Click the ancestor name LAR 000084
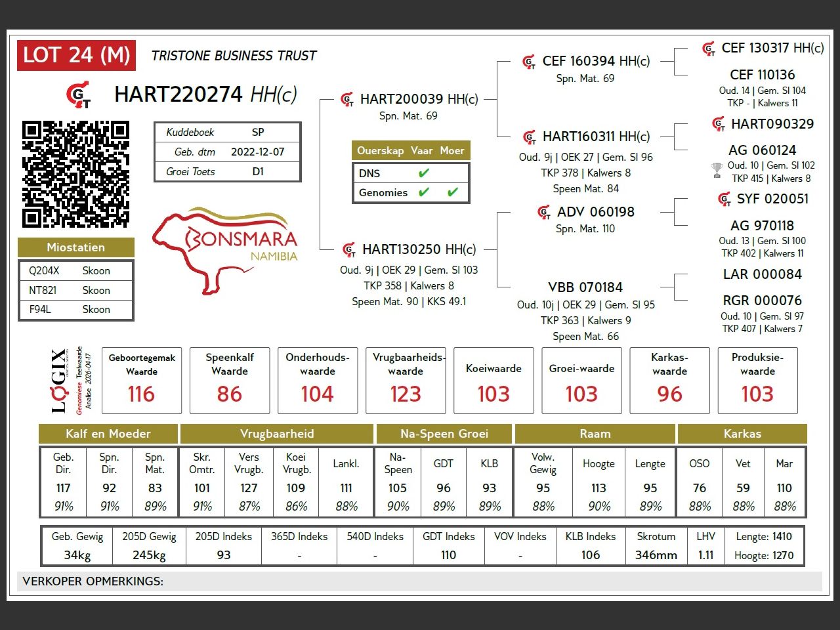Screen dimensions: 840x630 pyautogui.click(x=763, y=274)
